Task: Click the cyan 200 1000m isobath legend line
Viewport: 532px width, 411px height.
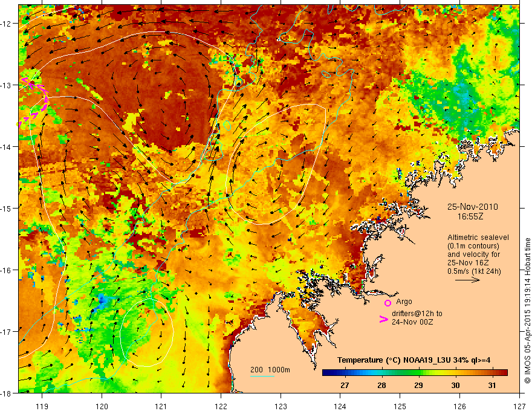Action: click(x=262, y=376)
